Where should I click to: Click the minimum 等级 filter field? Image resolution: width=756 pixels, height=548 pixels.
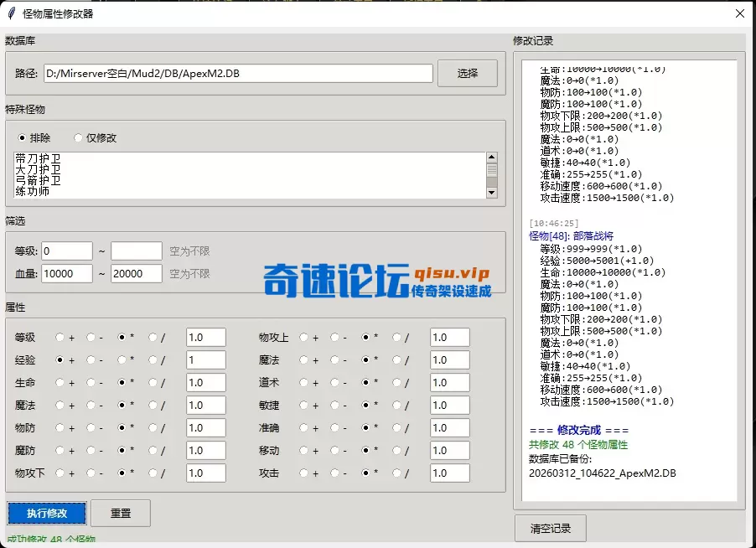coord(67,251)
